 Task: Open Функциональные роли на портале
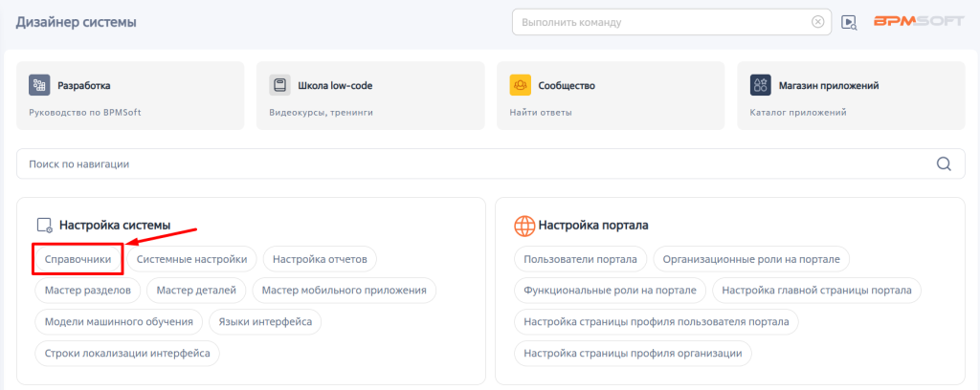tap(610, 291)
